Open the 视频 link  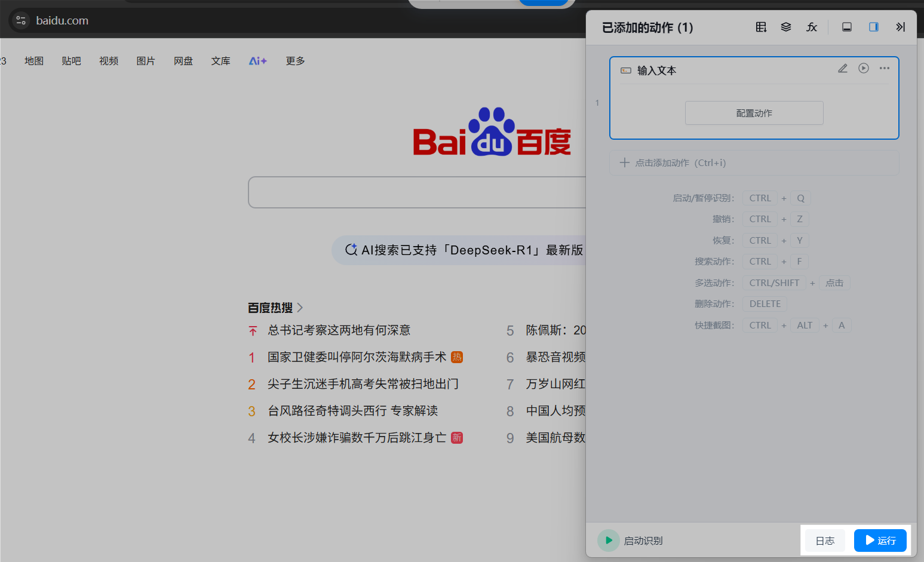tap(109, 61)
